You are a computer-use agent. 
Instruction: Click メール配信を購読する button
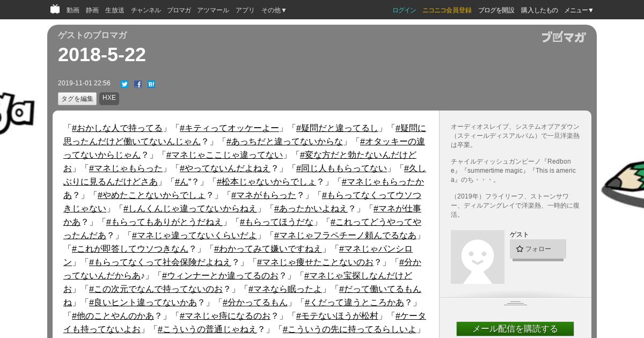[515, 329]
